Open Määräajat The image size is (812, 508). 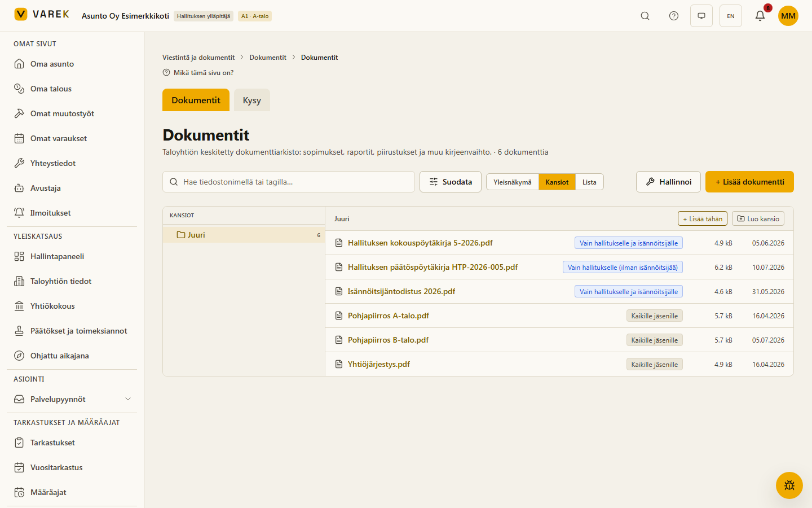pyautogui.click(x=72, y=492)
